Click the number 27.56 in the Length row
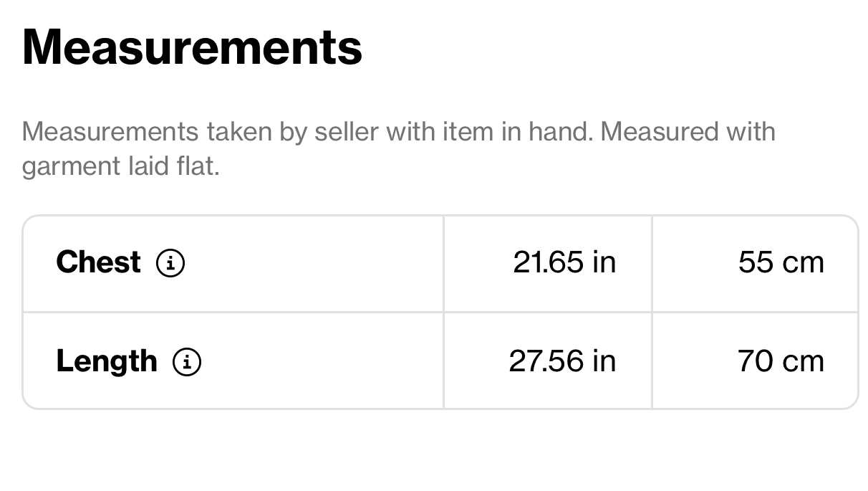The height and width of the screenshot is (491, 868). [546, 361]
